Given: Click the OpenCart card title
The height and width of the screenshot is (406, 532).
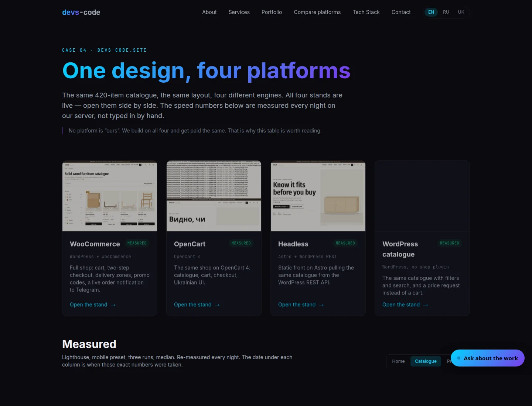Looking at the screenshot, I should [190, 244].
